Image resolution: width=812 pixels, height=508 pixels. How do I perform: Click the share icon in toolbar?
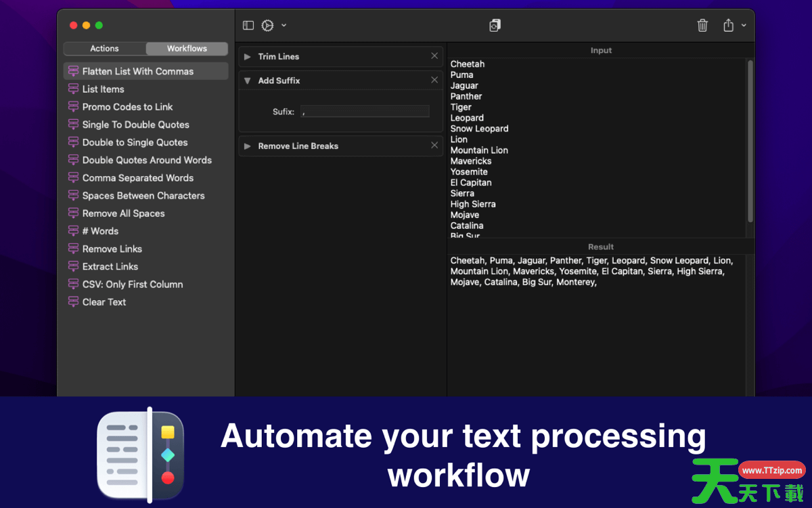(728, 26)
